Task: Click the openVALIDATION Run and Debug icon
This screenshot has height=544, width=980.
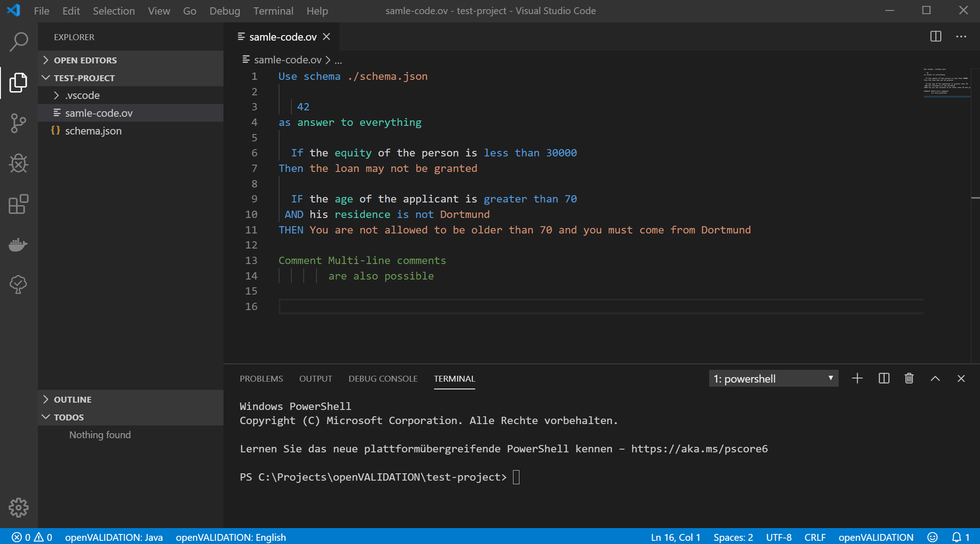Action: tap(18, 163)
